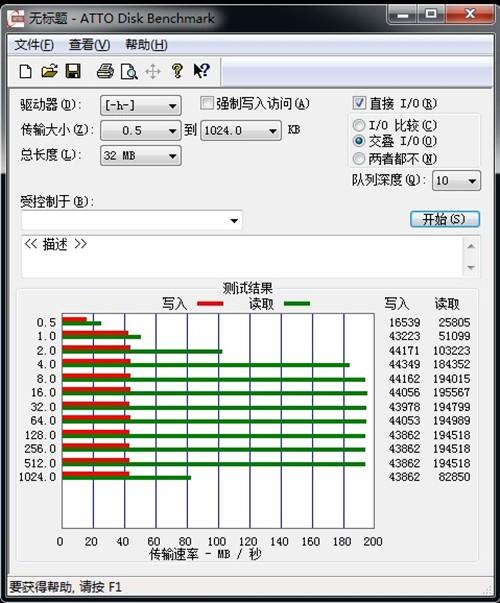Image resolution: width=500 pixels, height=603 pixels.
Task: Click the 1024.0 chart row label
Action: (x=37, y=477)
